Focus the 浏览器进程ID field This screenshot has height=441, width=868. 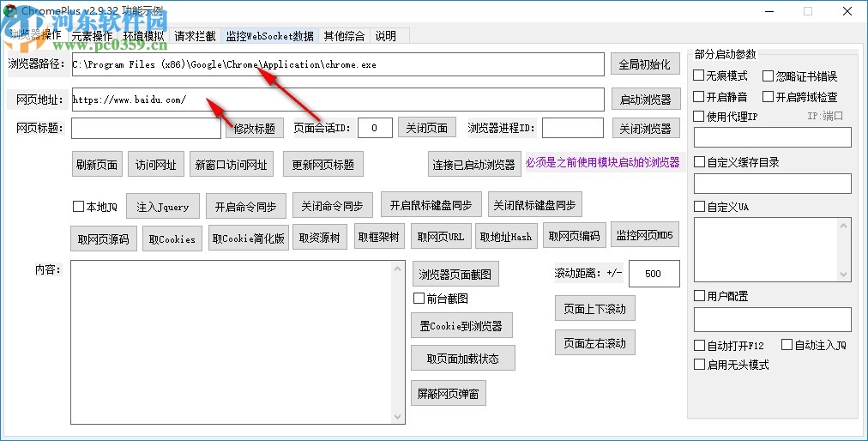572,128
